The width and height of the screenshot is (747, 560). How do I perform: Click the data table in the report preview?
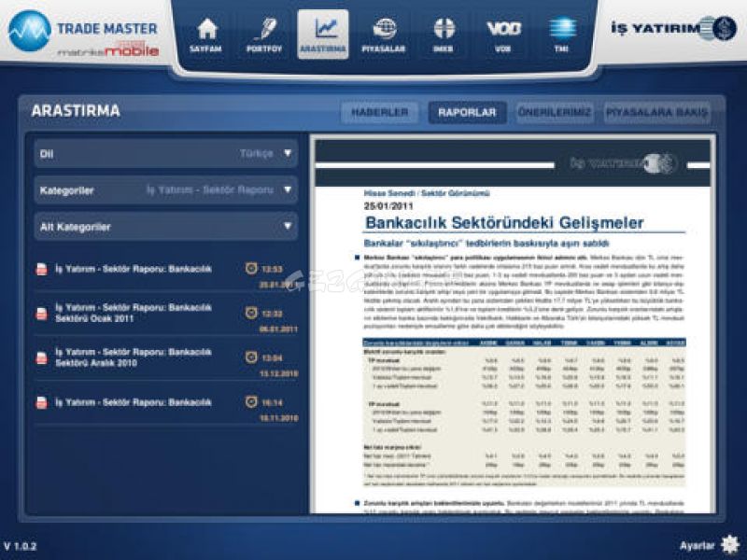[524, 413]
